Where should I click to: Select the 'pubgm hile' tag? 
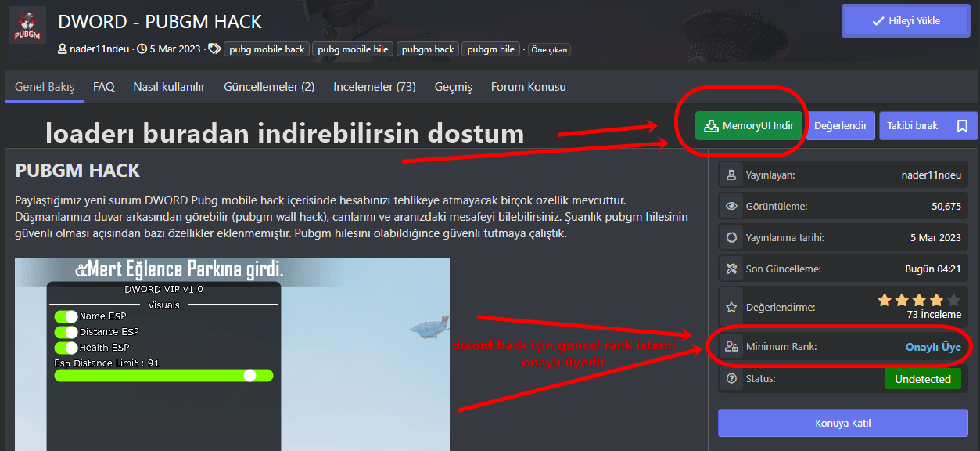[491, 49]
